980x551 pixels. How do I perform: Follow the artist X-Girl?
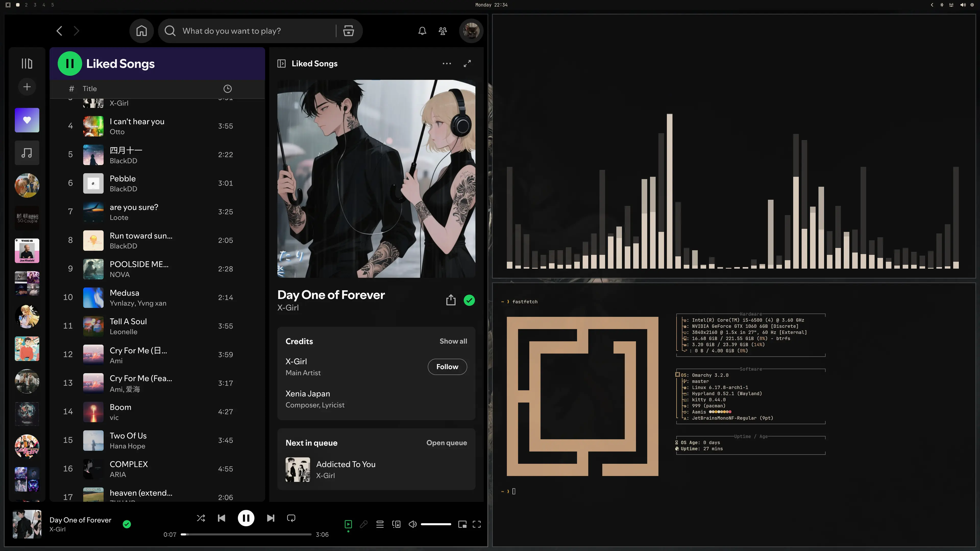447,367
